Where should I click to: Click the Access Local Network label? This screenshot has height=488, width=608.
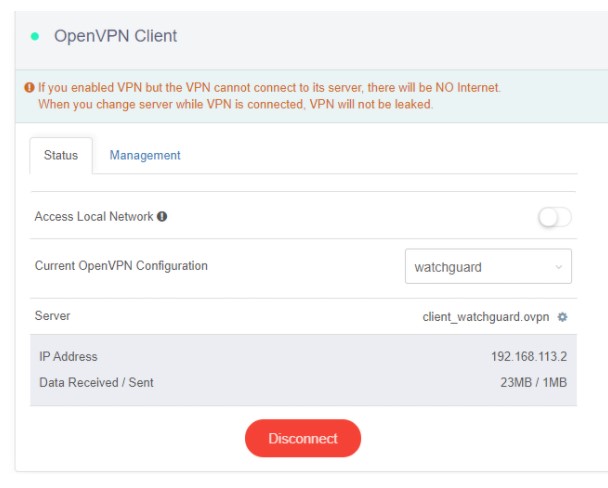(94, 217)
